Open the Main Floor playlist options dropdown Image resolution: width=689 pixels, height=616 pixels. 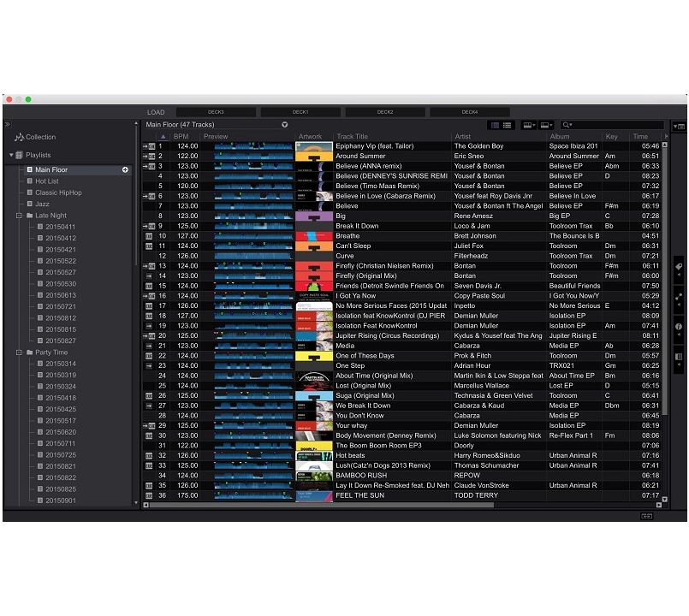click(285, 125)
